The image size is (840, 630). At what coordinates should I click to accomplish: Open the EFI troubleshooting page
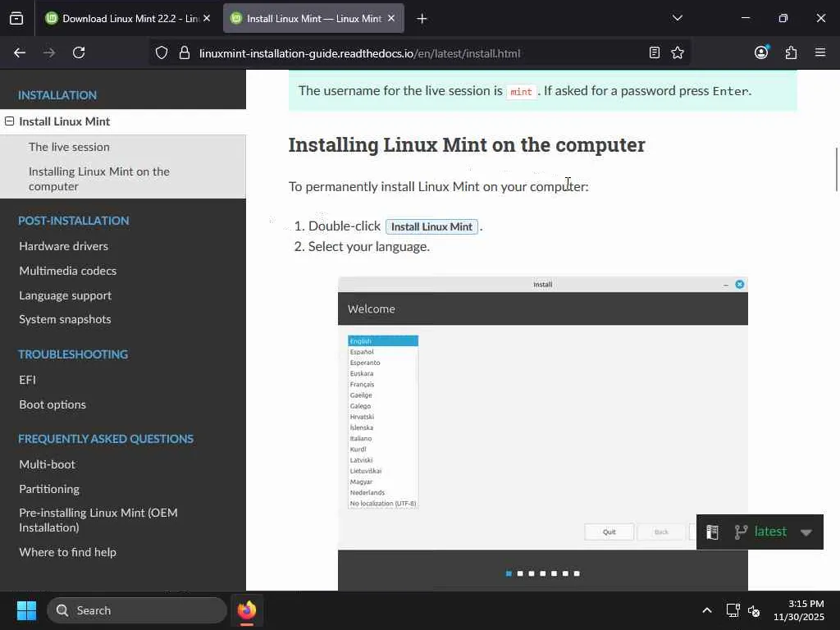pyautogui.click(x=27, y=380)
